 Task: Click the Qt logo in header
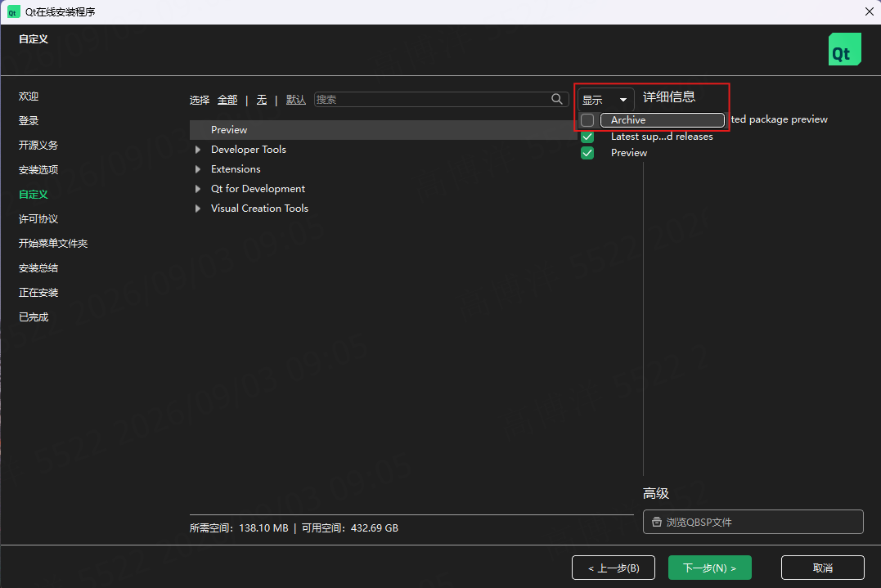844,49
